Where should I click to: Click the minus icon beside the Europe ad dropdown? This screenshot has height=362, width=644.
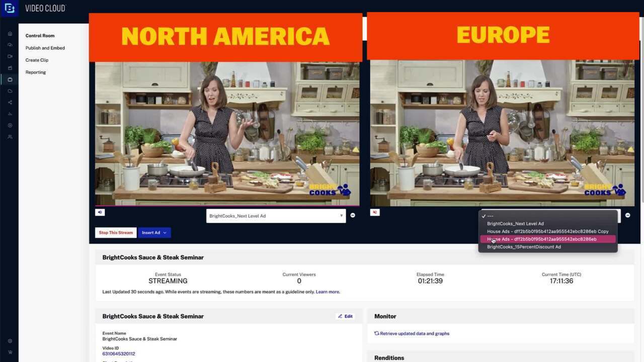tap(628, 215)
